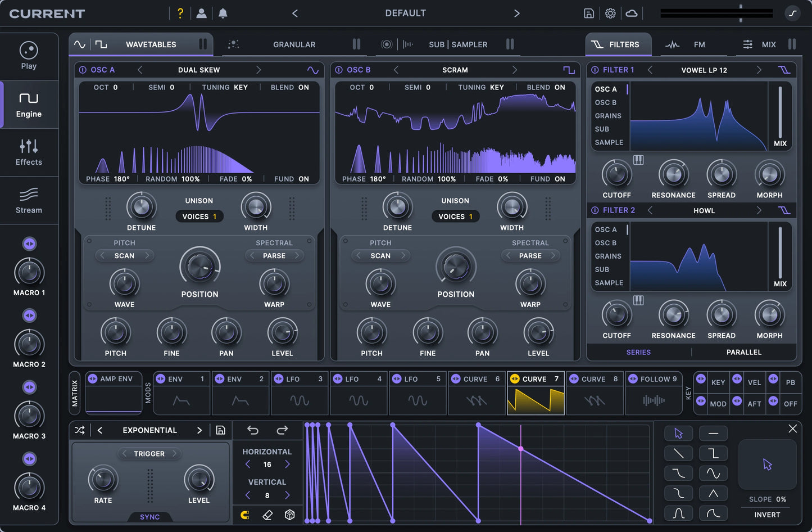This screenshot has width=812, height=532.
Task: Switch to next curve preset after EXPONENTIAL
Action: coord(199,430)
